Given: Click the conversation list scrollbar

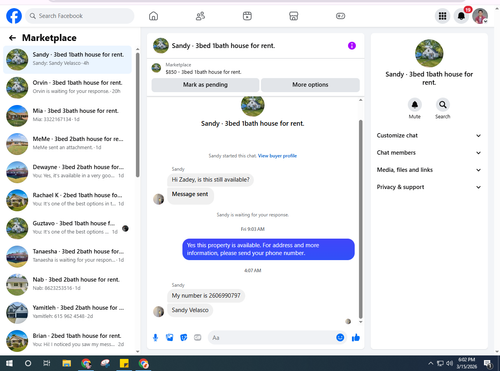Looking at the screenshot, I should point(137,115).
